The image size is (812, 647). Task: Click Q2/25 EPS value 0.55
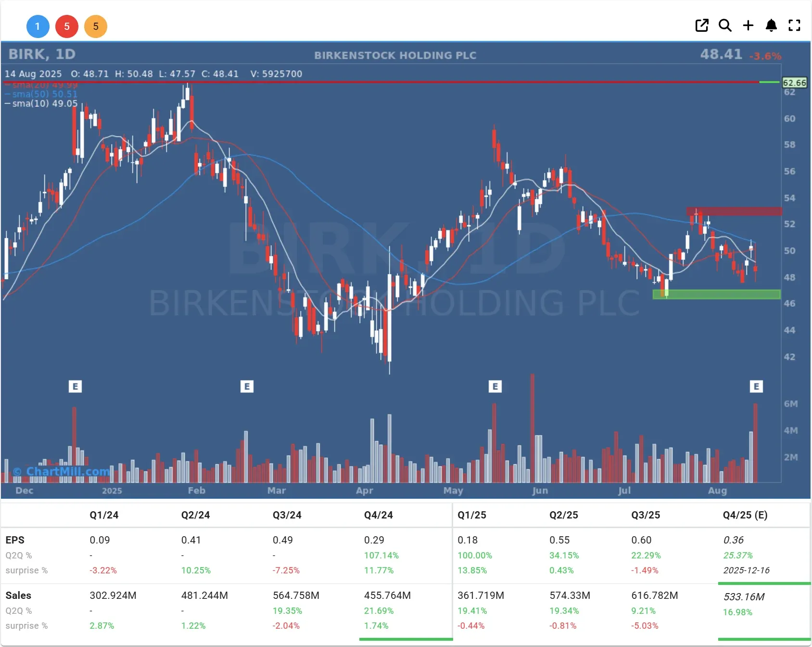(x=559, y=540)
